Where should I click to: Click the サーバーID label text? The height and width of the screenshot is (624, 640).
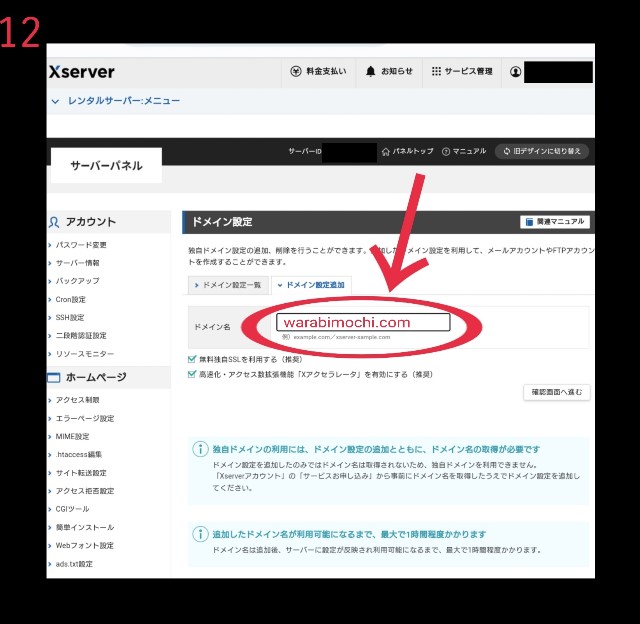pos(305,151)
